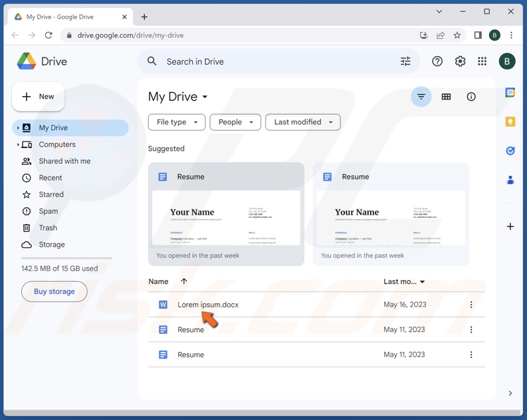
Task: Click Buy storage button
Action: 54,291
